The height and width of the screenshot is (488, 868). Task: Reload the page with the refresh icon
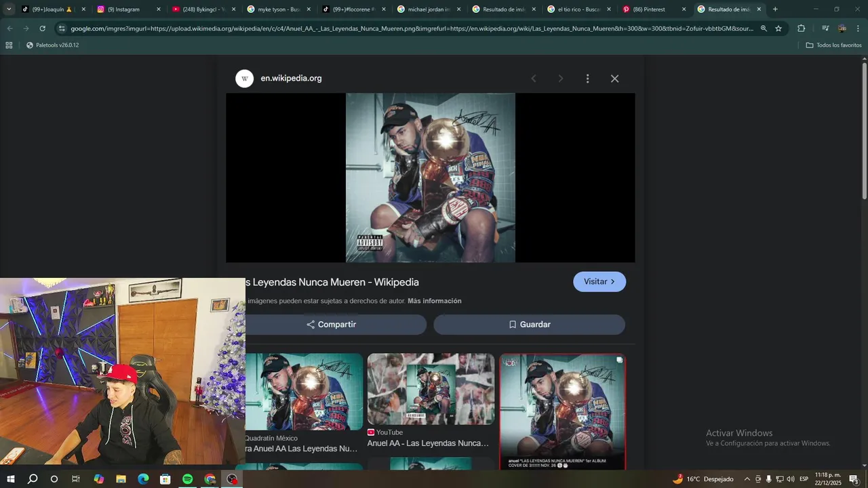click(x=42, y=28)
